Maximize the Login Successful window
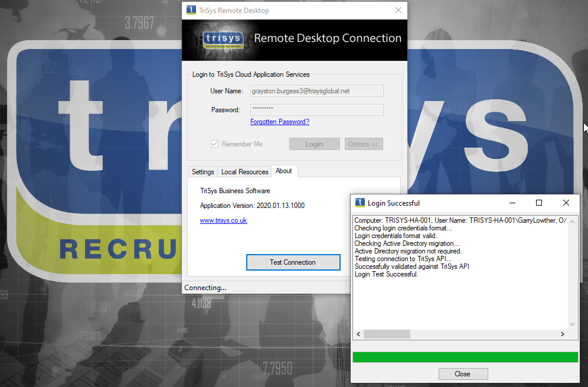Viewport: 588px width, 387px height. (539, 203)
